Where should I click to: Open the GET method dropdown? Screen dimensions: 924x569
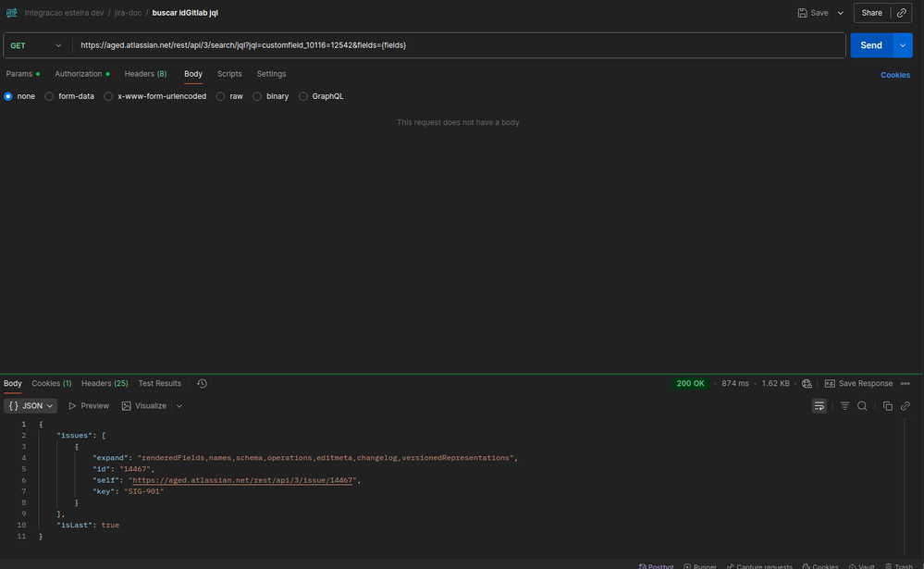35,45
